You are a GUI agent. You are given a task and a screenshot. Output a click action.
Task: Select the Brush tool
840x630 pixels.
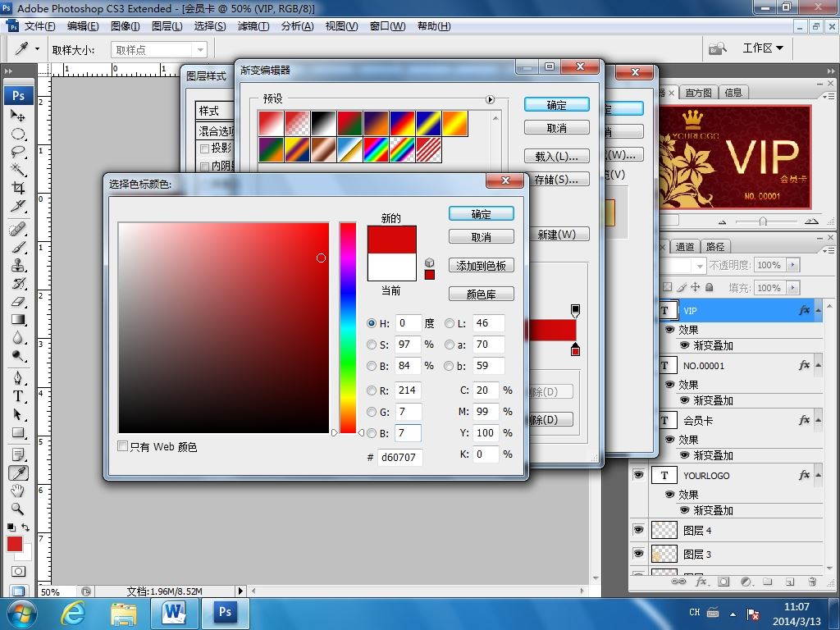coord(18,248)
